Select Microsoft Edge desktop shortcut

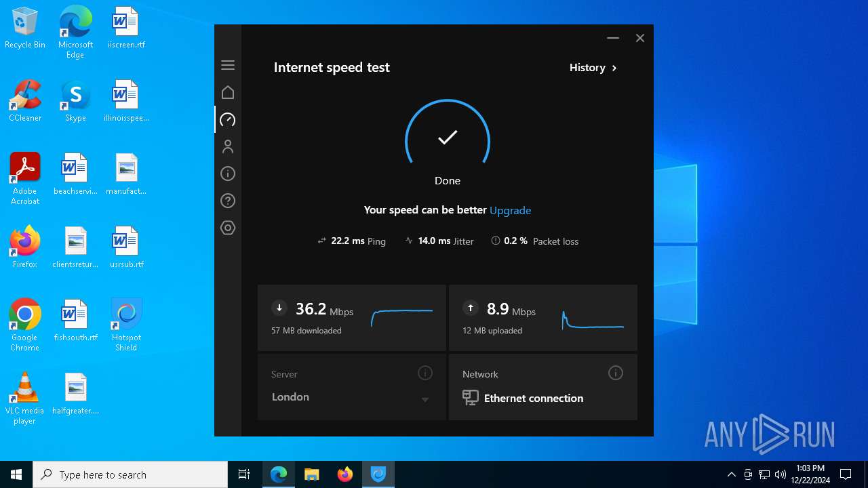[75, 32]
